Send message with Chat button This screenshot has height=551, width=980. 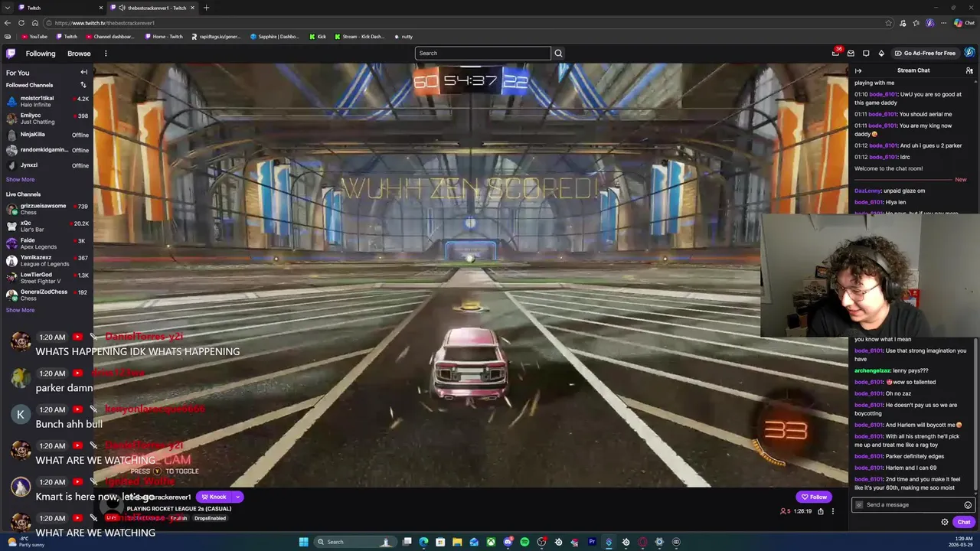(x=964, y=522)
